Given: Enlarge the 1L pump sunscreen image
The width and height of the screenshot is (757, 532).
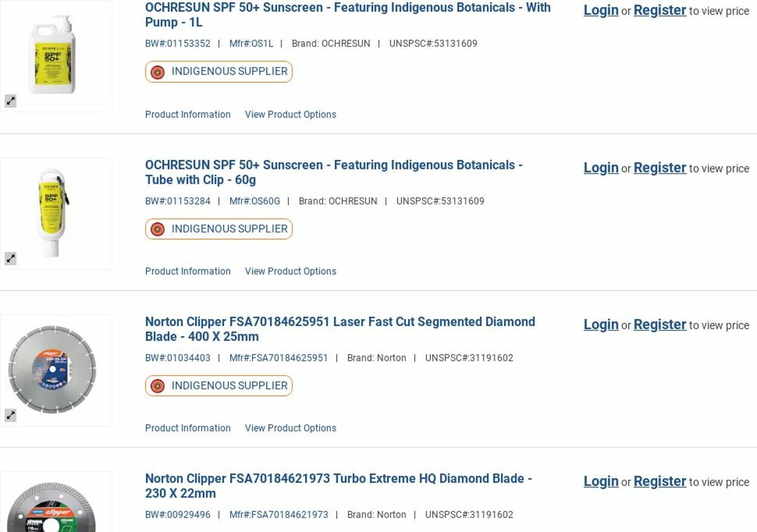Looking at the screenshot, I should point(11,101).
